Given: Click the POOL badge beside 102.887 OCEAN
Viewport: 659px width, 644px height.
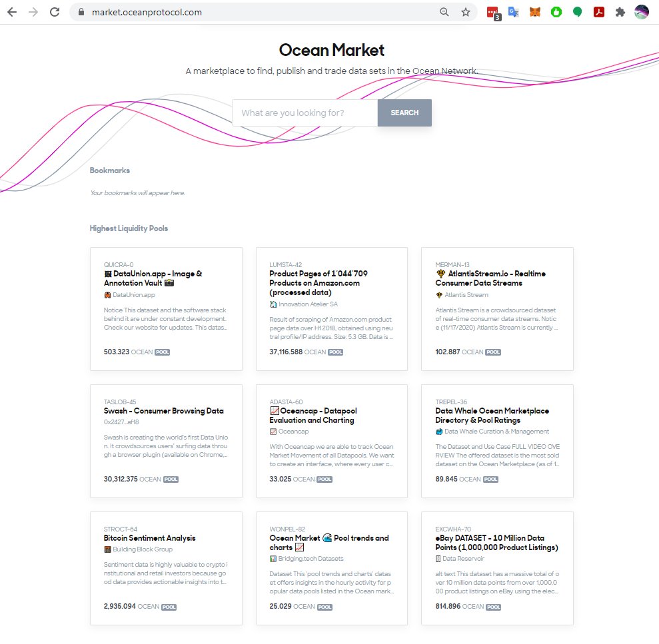Looking at the screenshot, I should click(493, 352).
